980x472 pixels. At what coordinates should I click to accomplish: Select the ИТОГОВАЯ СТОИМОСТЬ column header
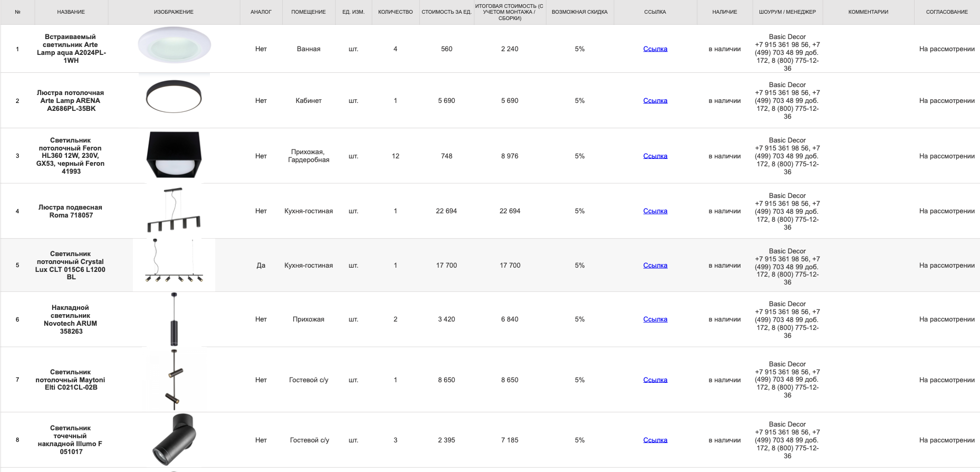[510, 12]
